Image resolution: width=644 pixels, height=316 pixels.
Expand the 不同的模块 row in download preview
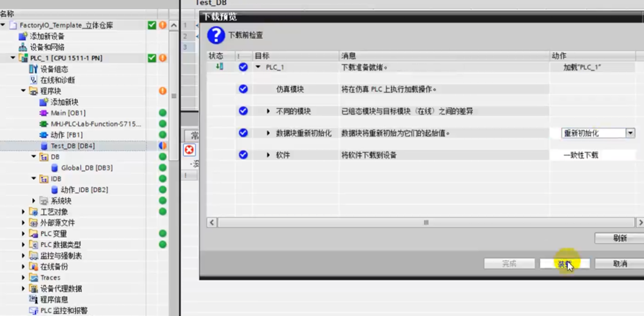pos(269,111)
